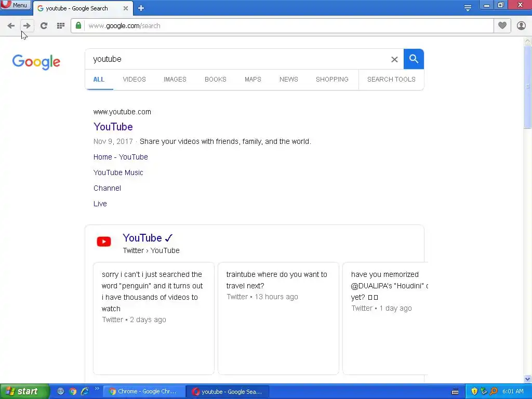The image size is (532, 399).
Task: Open a new tab with plus button
Action: click(141, 8)
